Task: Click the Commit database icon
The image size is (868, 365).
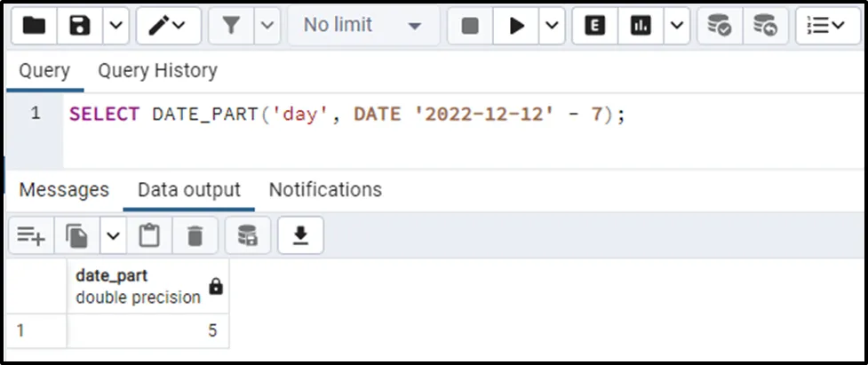Action: [x=719, y=27]
